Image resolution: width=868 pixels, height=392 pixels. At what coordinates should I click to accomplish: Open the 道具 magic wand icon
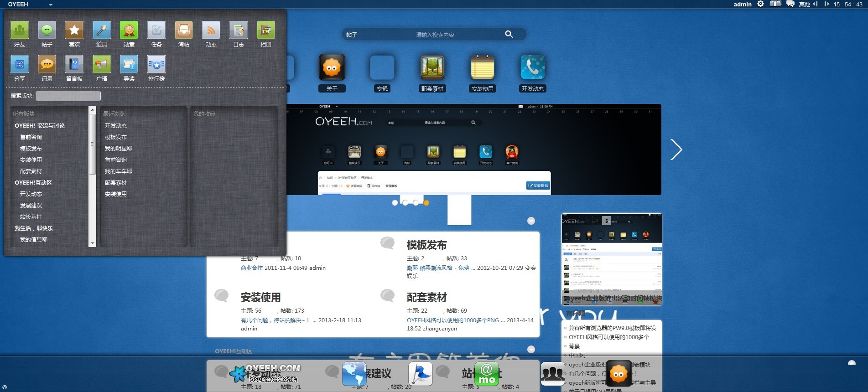pyautogui.click(x=102, y=31)
